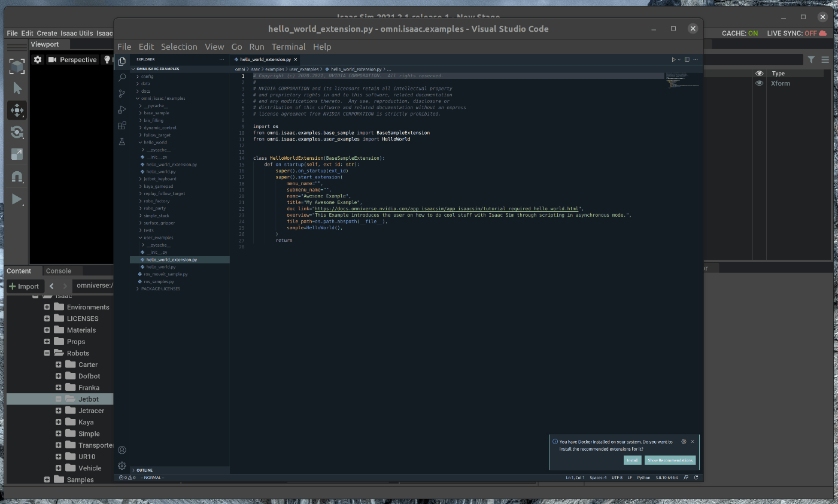Open the Extensions view in VS Code
The image size is (838, 504).
pos(122,126)
